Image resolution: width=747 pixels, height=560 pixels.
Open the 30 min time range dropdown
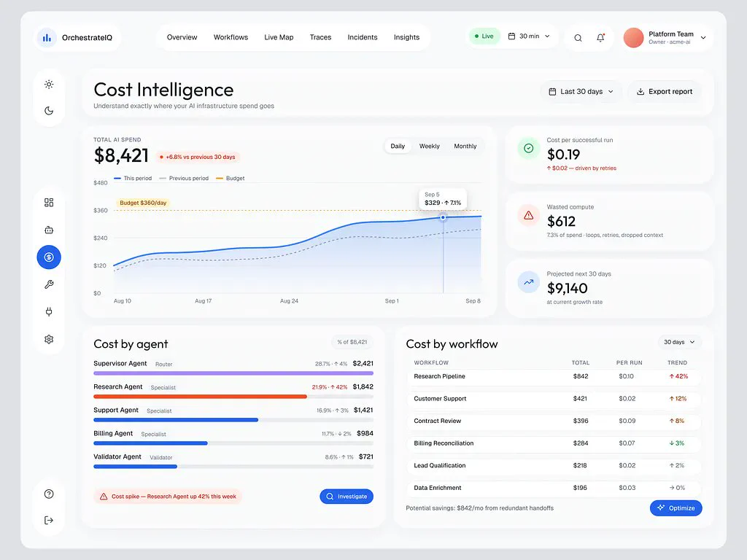click(529, 36)
